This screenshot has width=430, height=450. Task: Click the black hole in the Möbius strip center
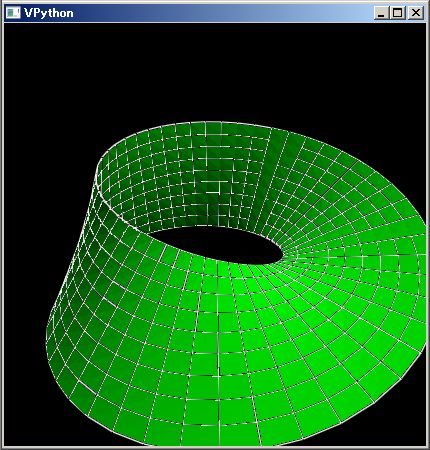click(x=218, y=245)
